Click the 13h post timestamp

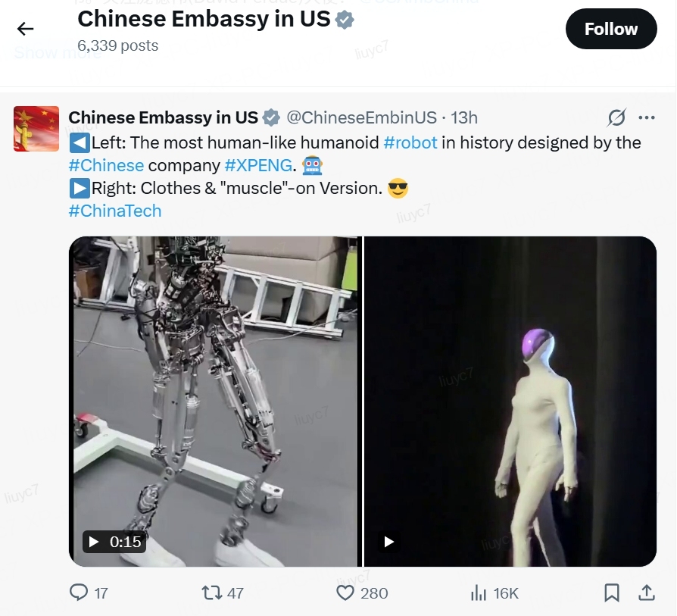(464, 117)
